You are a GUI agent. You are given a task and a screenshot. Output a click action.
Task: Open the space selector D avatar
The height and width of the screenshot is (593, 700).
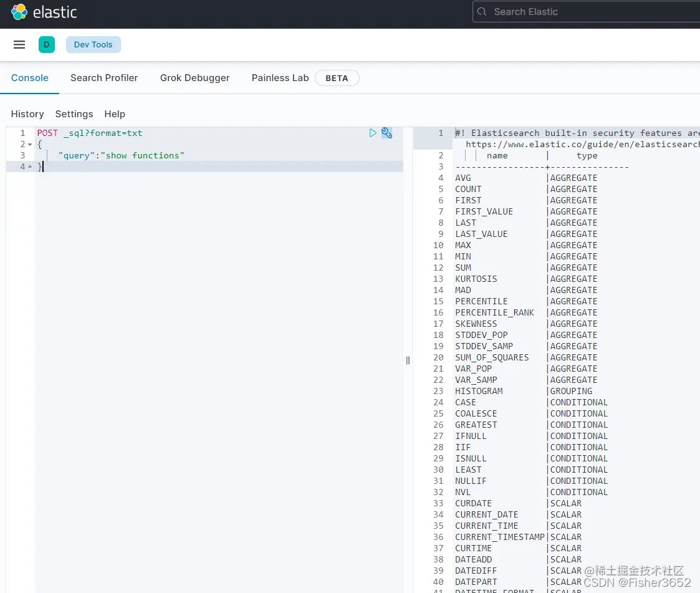pos(46,45)
